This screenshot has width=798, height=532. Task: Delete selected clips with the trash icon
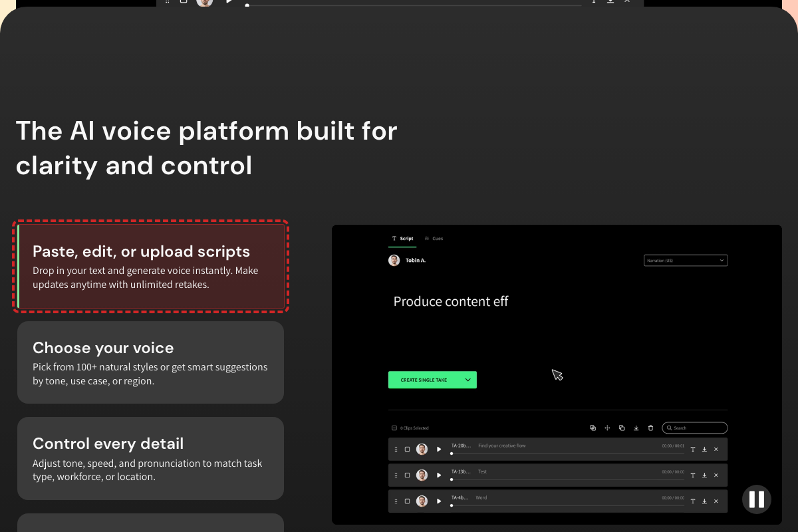[x=650, y=428]
